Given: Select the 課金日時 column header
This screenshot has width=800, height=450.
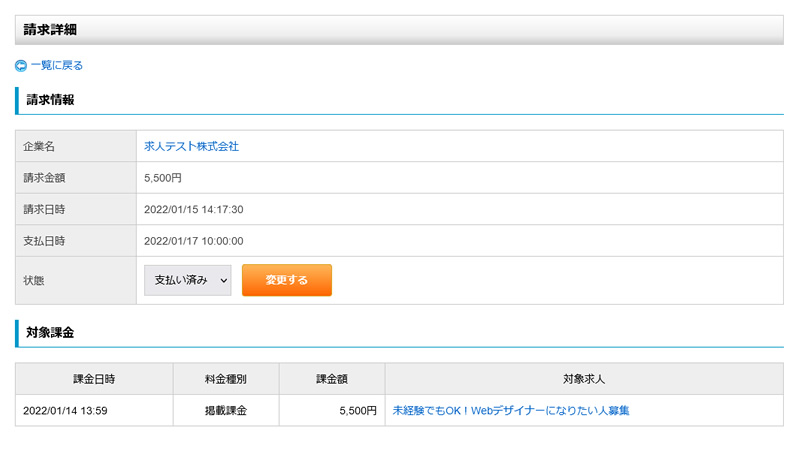Looking at the screenshot, I should 94,379.
